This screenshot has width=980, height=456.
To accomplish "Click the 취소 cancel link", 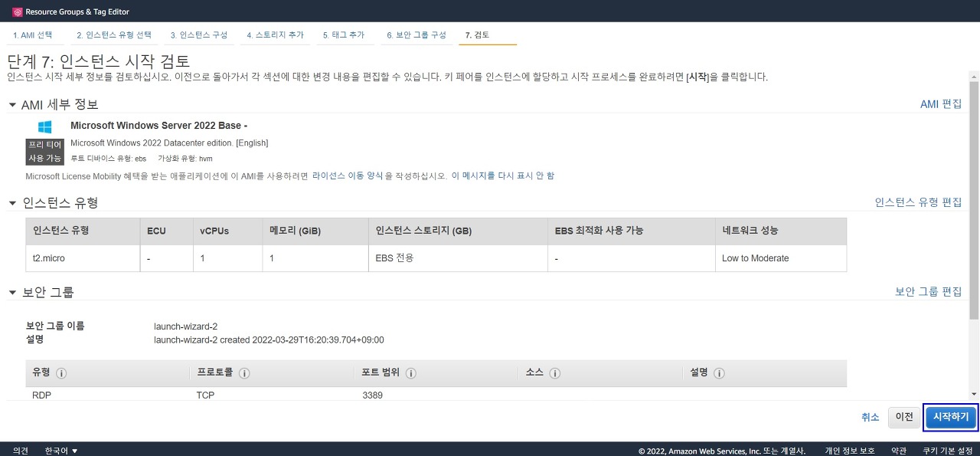I will pos(871,417).
